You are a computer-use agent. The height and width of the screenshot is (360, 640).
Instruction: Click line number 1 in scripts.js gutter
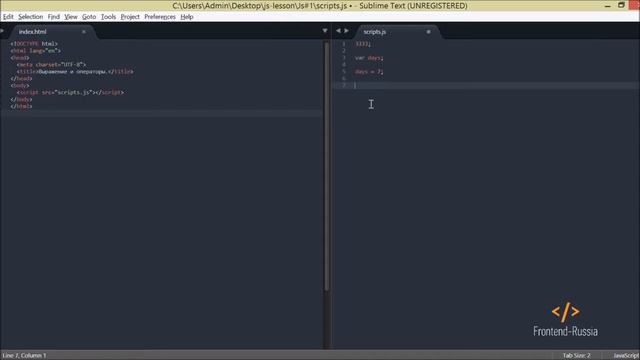tap(344, 44)
